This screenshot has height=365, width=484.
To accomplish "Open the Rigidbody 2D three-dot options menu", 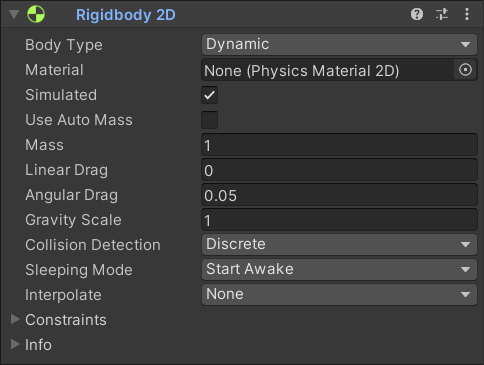I will [x=467, y=14].
